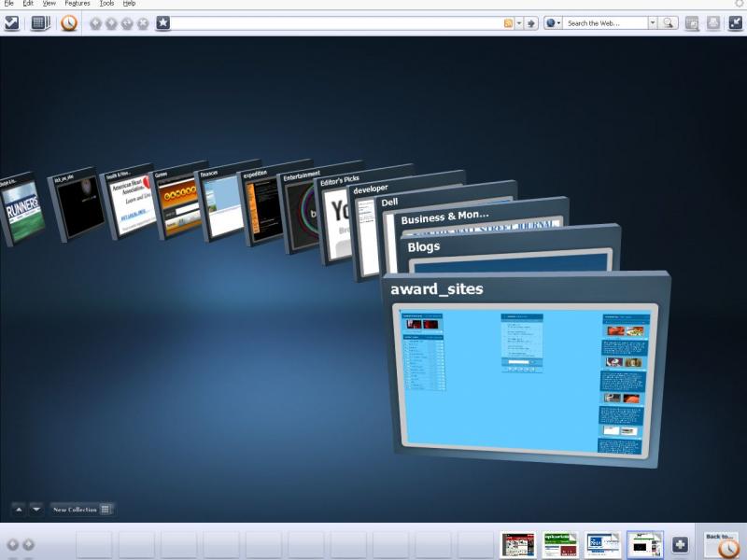Open the Features menu

[78, 4]
